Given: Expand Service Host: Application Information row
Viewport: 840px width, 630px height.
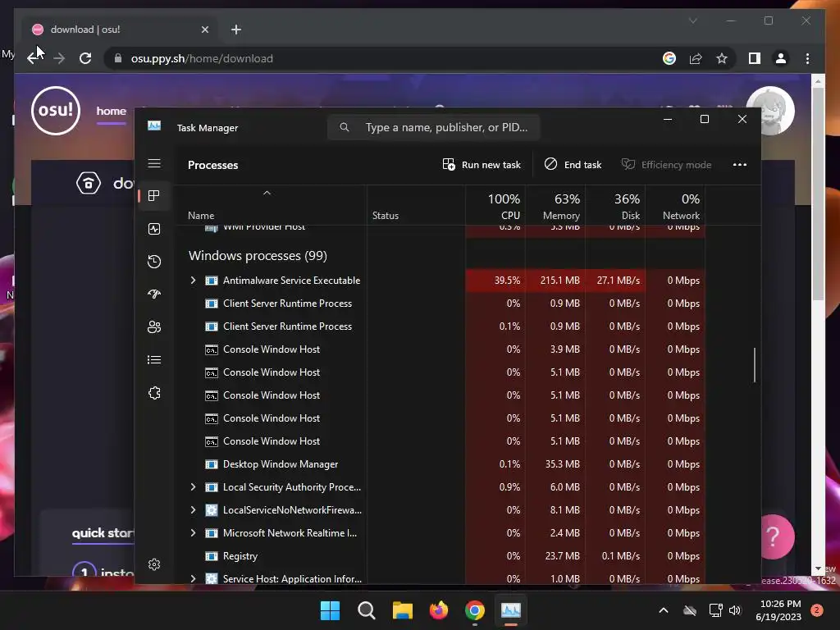Looking at the screenshot, I should coord(193,578).
